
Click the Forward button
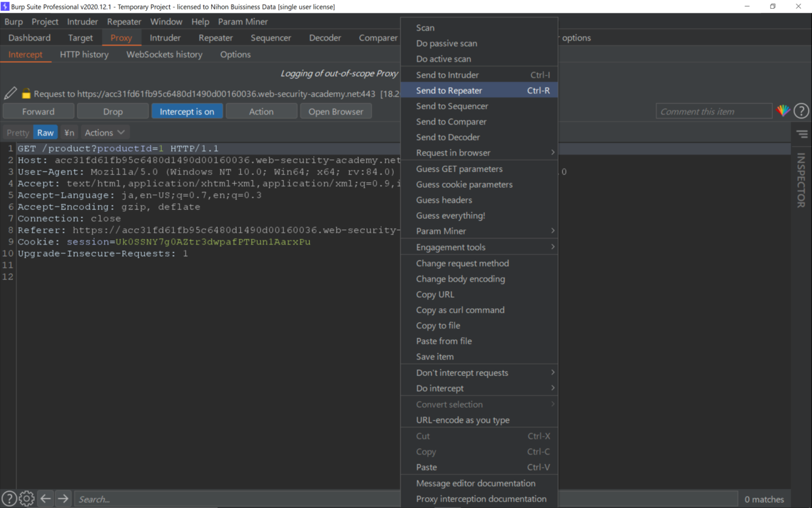point(39,112)
